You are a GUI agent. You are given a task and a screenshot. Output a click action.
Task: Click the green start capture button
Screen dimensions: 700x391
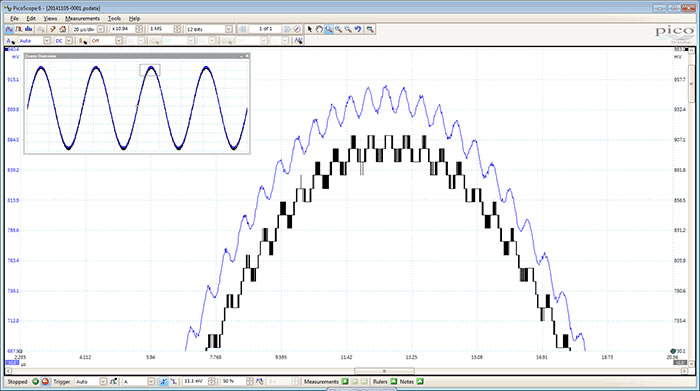[35, 382]
